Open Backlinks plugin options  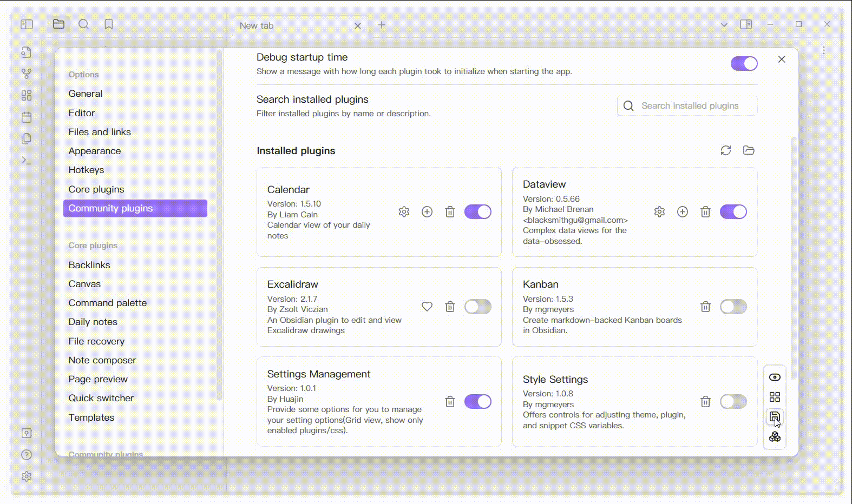pos(135,265)
